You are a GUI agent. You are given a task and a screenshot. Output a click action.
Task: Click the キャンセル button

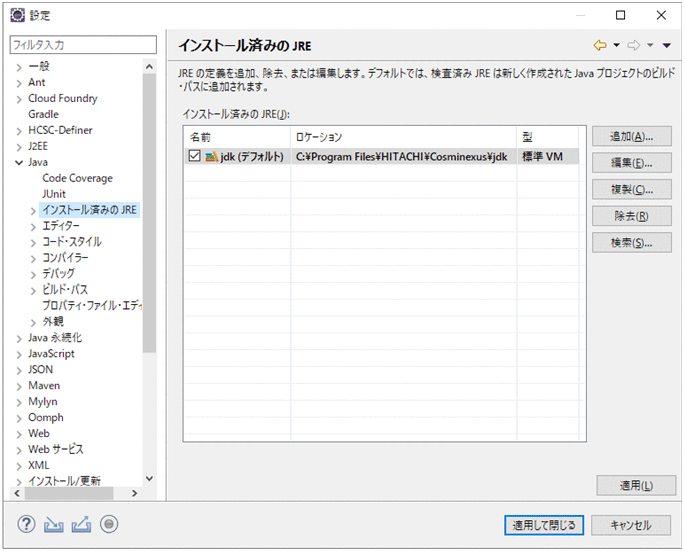631,525
